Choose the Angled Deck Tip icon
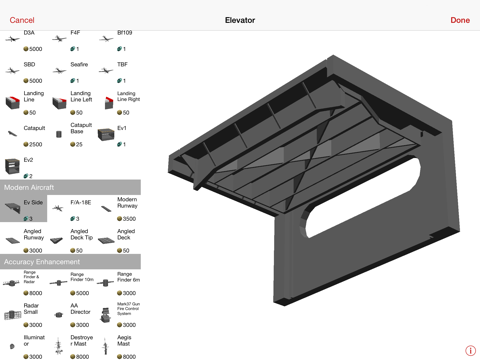480x360 pixels. 56,240
